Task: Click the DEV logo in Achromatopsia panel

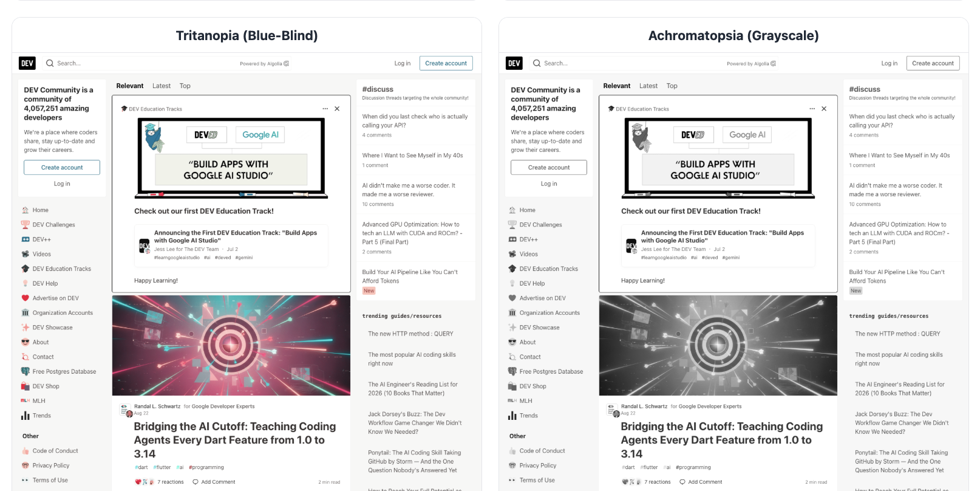Action: pyautogui.click(x=514, y=63)
